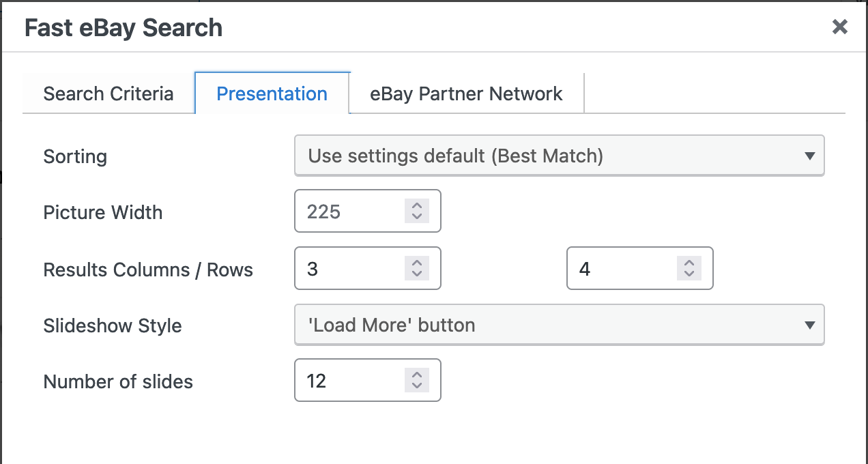Open the eBay Partner Network tab
This screenshot has height=464, width=868.
pyautogui.click(x=467, y=93)
